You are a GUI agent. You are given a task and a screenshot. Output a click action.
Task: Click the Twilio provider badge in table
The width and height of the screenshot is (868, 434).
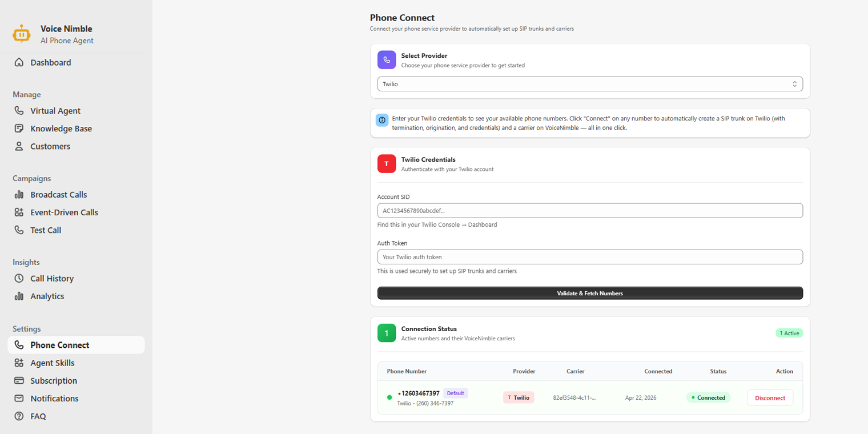click(x=519, y=397)
